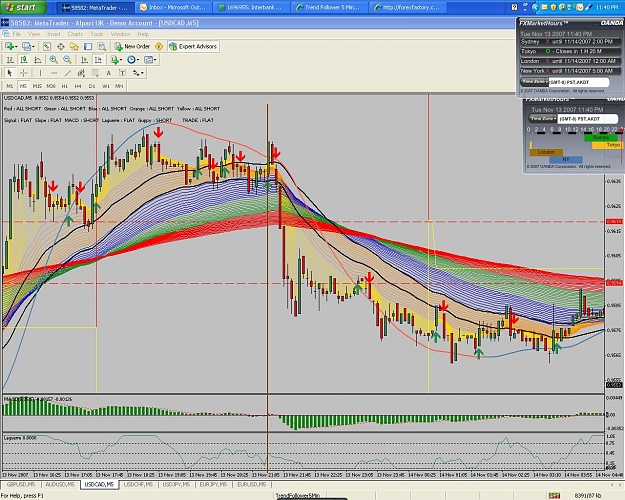Switch to GBPUSD,M5 chart tab
This screenshot has width=625, height=500.
(x=21, y=485)
